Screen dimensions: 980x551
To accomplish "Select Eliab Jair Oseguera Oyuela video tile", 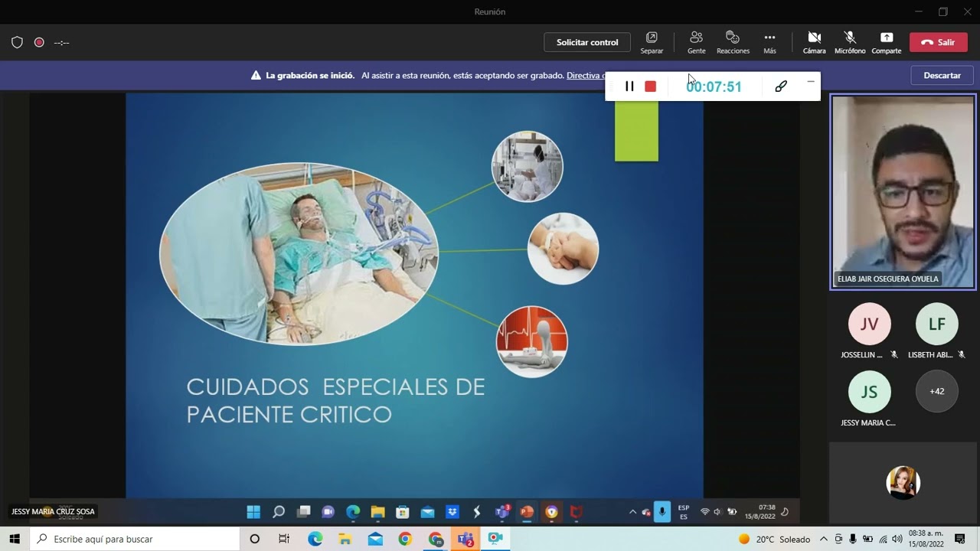I will [903, 192].
